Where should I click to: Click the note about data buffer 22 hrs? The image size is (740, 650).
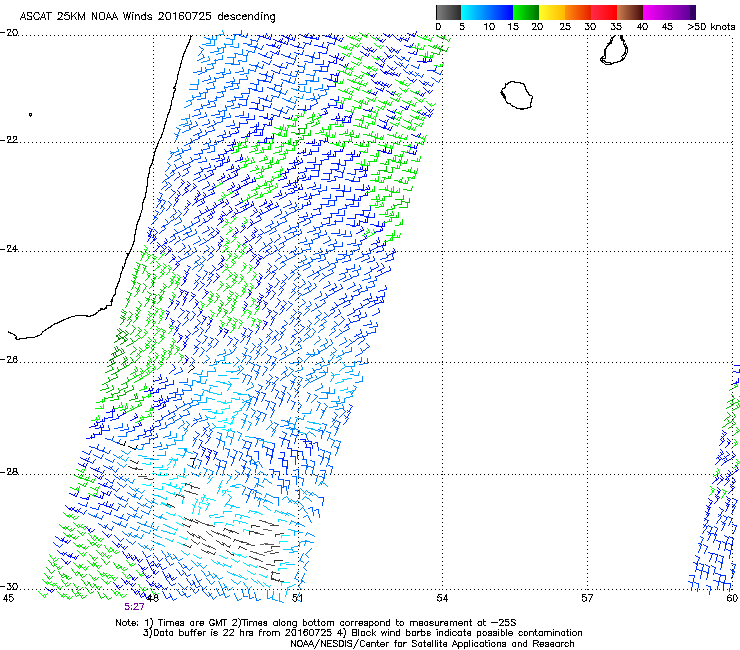(x=362, y=633)
